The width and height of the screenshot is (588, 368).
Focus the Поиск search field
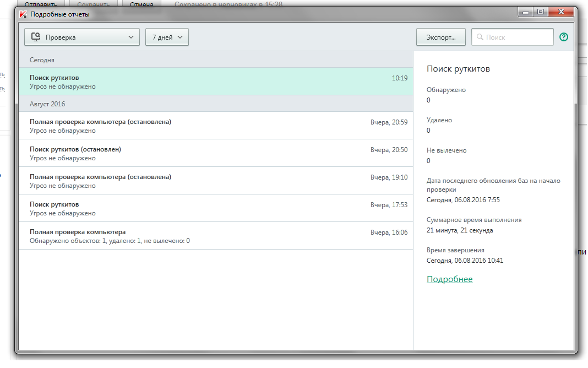pyautogui.click(x=512, y=37)
